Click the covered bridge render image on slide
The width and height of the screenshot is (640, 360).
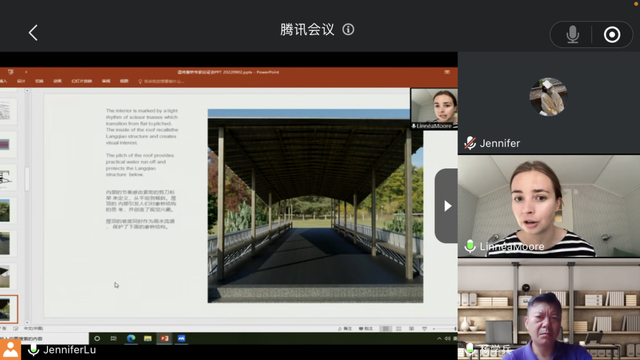(315, 206)
